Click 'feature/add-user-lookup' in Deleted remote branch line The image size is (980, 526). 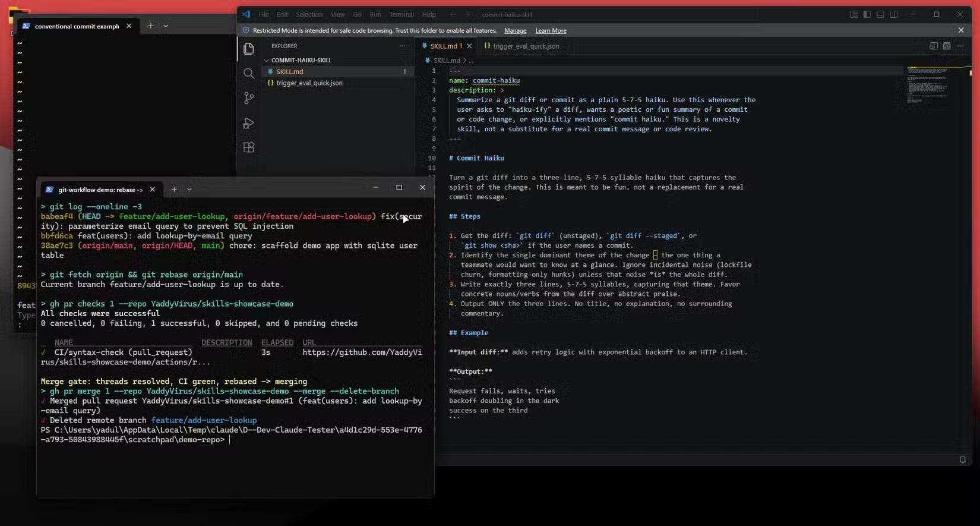coord(204,420)
